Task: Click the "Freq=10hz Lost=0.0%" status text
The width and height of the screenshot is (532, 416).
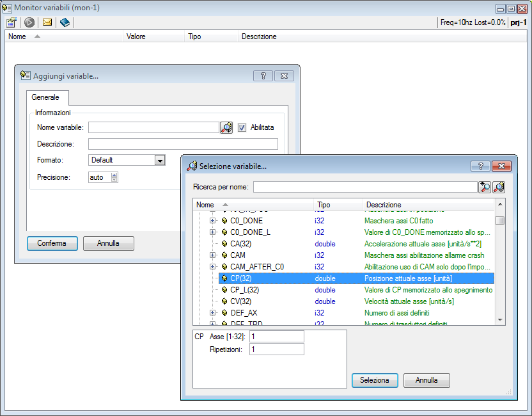Action: 473,22
